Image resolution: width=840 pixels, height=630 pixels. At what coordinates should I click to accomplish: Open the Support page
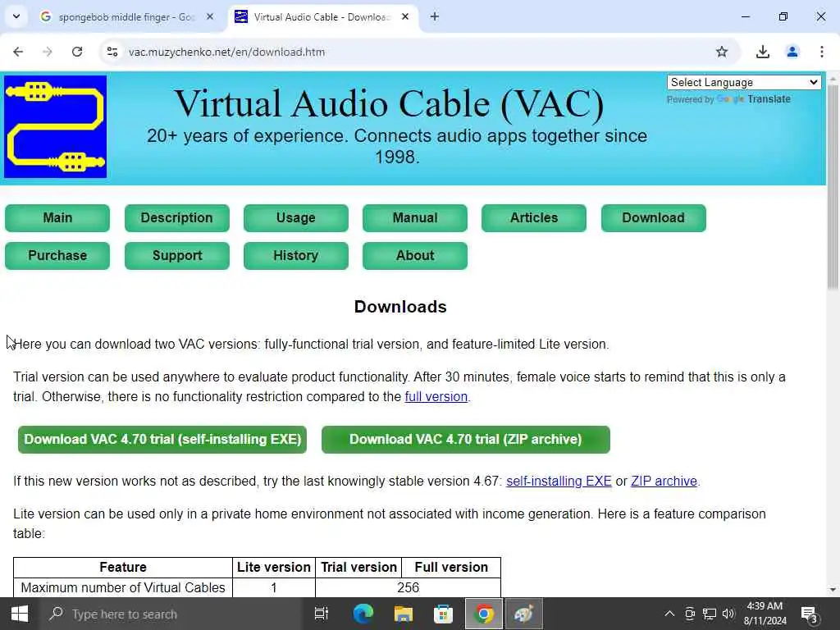pos(177,256)
